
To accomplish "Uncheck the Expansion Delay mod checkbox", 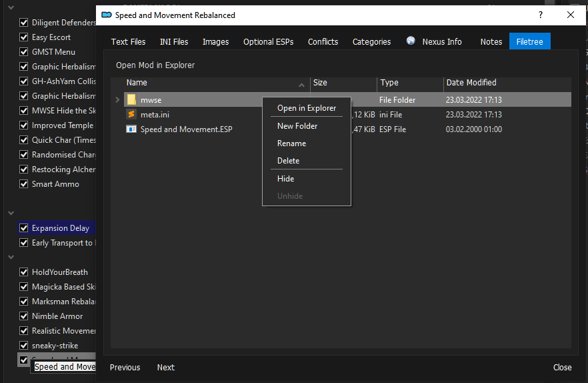I will (24, 228).
